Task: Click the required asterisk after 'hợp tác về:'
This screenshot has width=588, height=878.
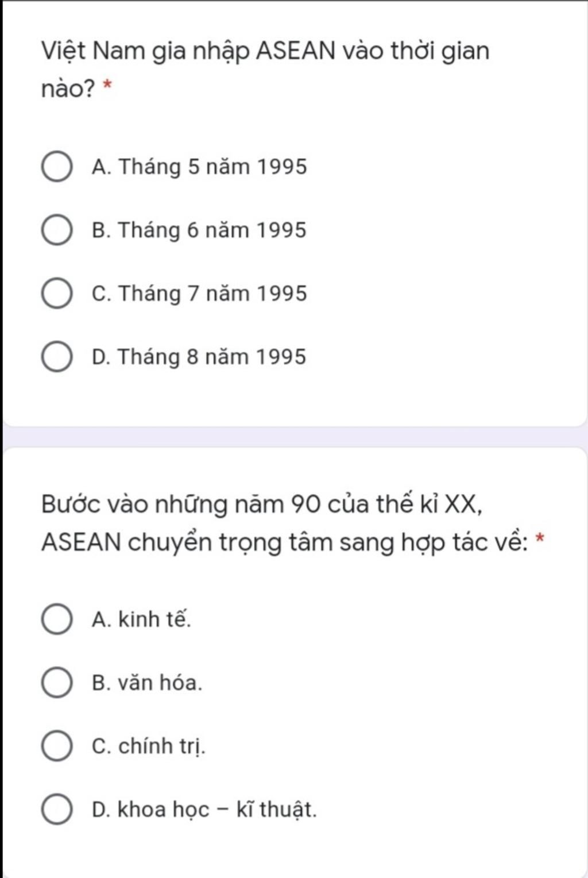Action: click(x=539, y=538)
